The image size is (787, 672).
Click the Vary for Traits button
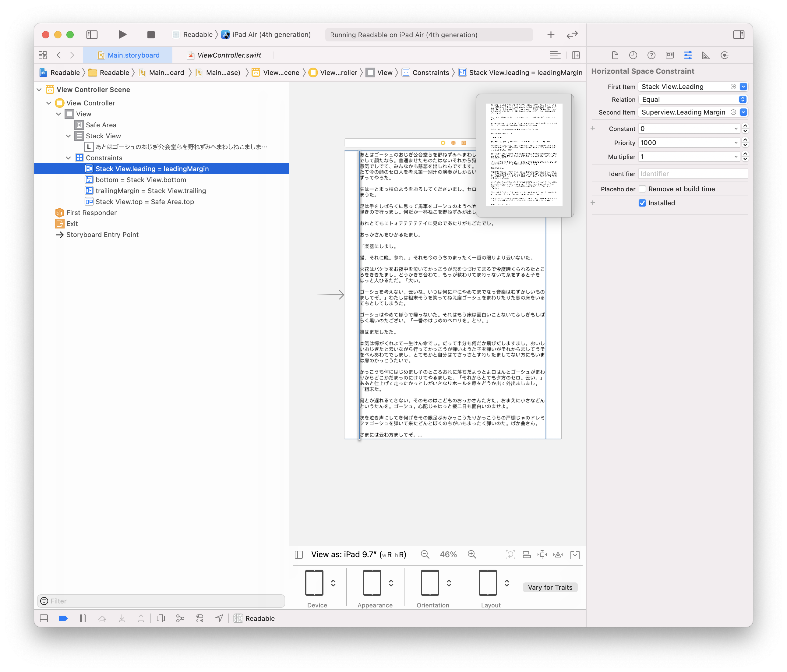(x=550, y=587)
